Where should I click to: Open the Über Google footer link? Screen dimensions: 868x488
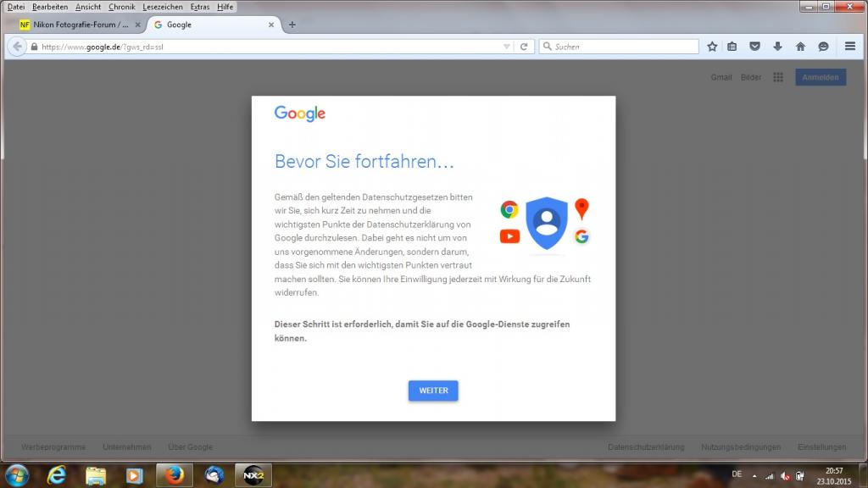pos(191,447)
